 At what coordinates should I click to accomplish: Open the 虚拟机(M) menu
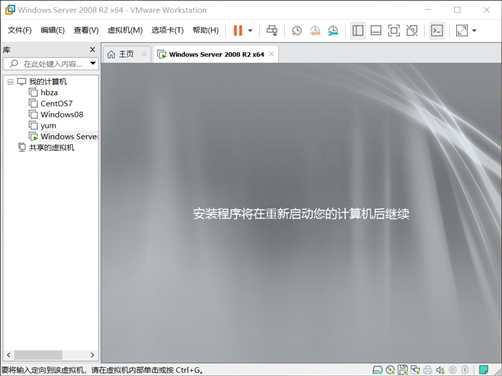coord(125,30)
